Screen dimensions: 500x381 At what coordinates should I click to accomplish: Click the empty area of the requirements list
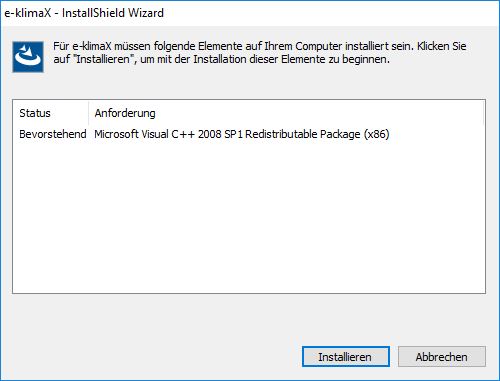tap(249, 217)
